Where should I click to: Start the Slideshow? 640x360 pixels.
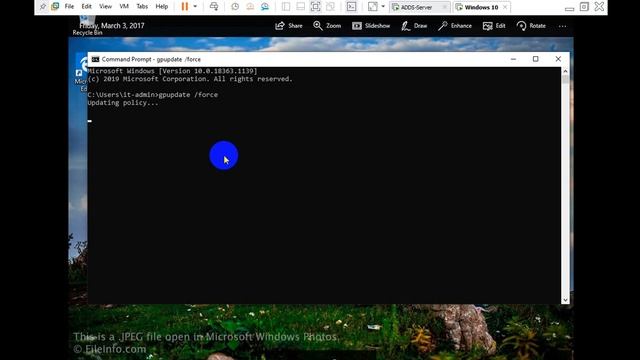point(371,26)
